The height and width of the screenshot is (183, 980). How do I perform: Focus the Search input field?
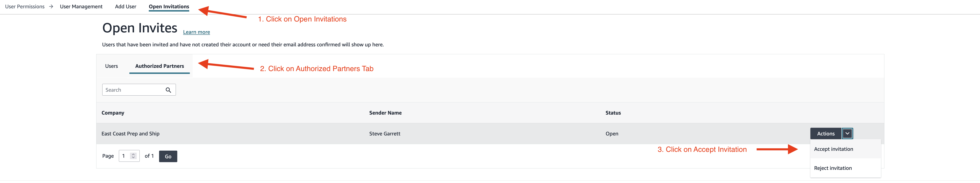click(x=133, y=90)
